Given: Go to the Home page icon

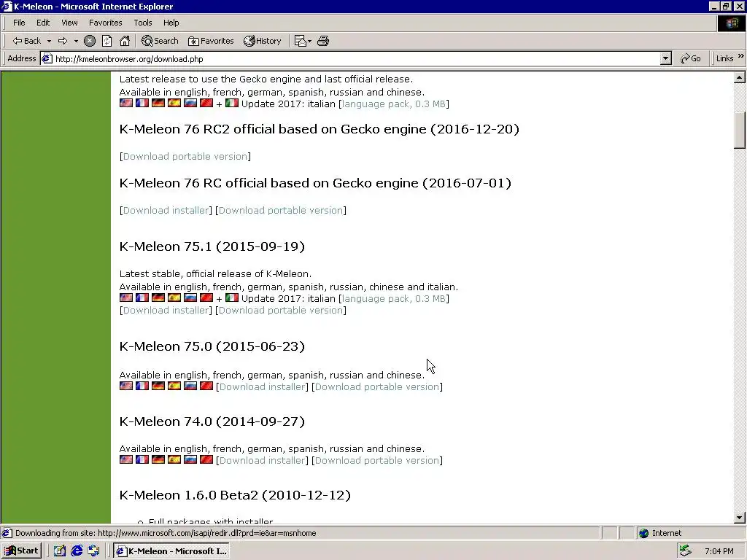Looking at the screenshot, I should click(x=125, y=41).
